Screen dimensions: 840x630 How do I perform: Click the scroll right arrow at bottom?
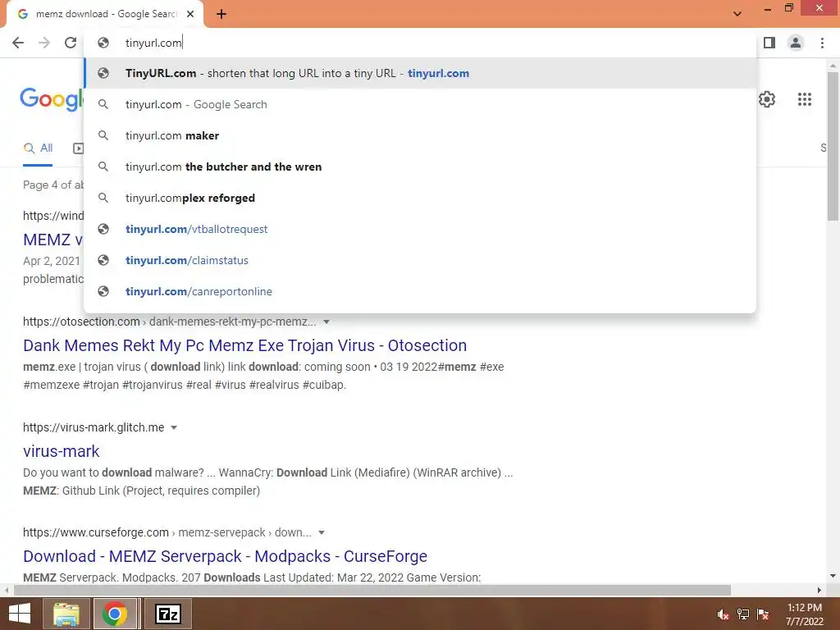click(x=819, y=590)
